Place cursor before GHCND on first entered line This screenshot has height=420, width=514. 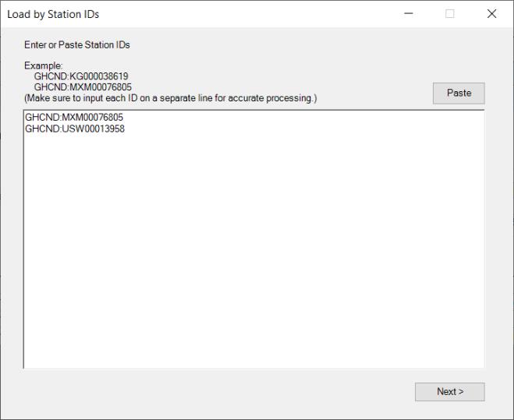coord(26,118)
